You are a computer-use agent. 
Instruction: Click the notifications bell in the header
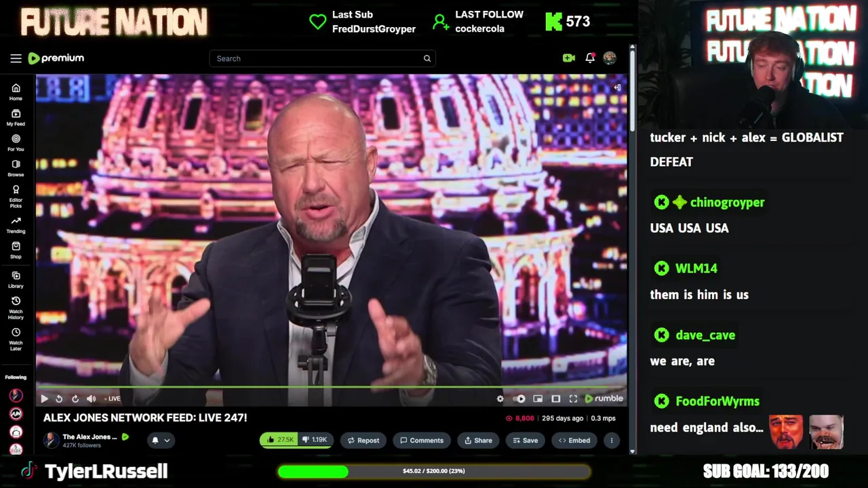click(590, 58)
